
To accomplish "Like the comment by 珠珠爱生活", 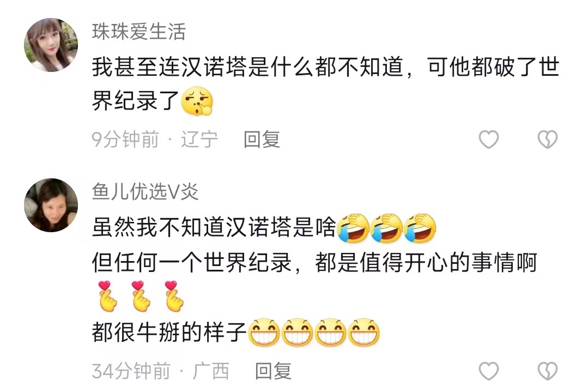I will coord(489,140).
